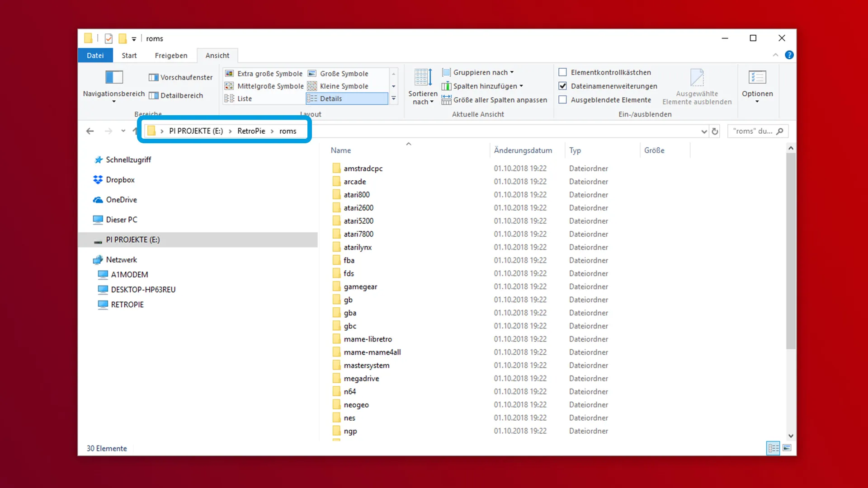Select PI PROJEKTE (E:) drive in sidebar
This screenshot has width=868, height=488.
[x=198, y=240]
